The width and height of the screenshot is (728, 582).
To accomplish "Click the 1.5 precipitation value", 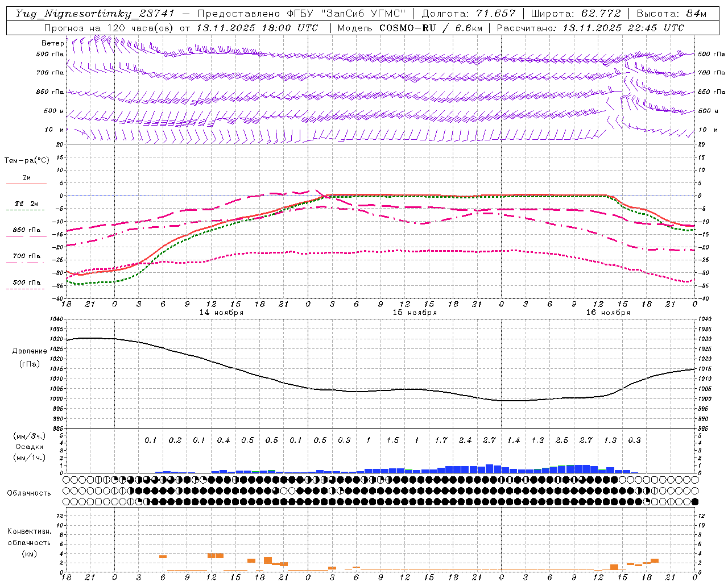I will 392,440.
